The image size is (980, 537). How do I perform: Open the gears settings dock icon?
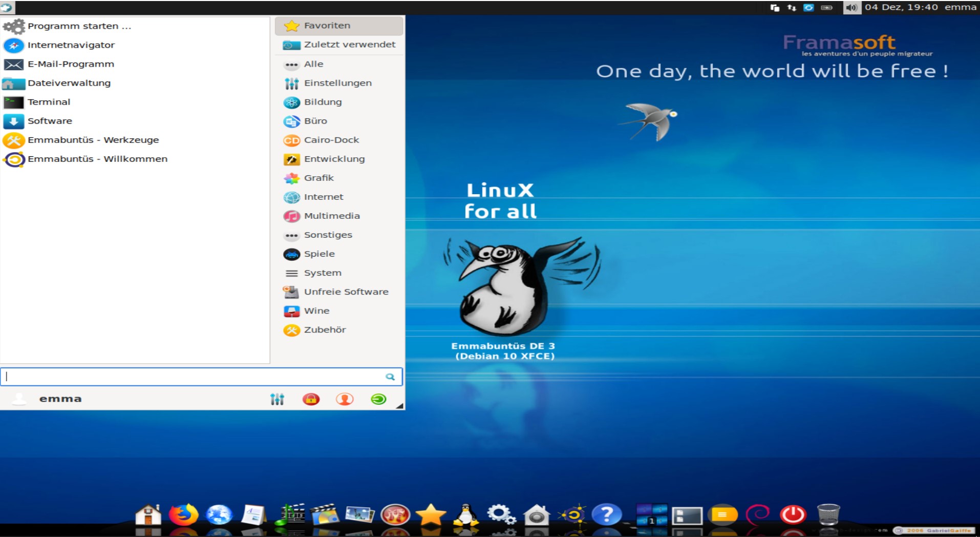(501, 515)
